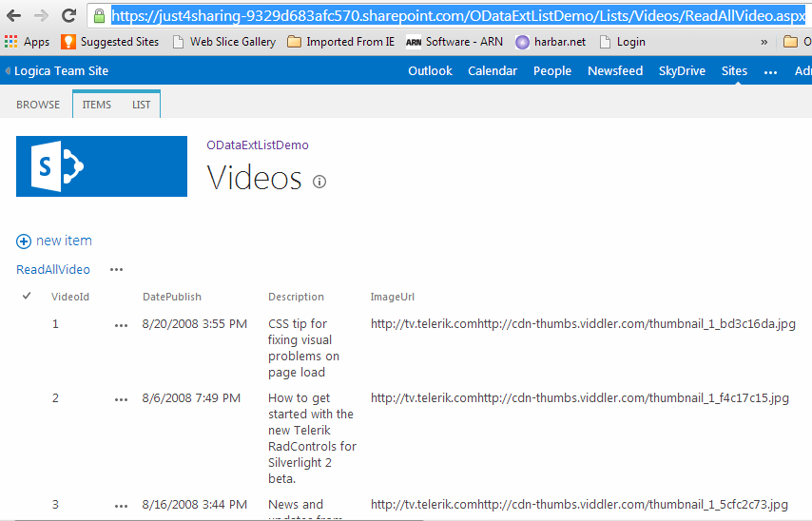The width and height of the screenshot is (812, 521).
Task: Click image URL ending thumbnail_1_bd3c16da.jpg
Action: 583,324
